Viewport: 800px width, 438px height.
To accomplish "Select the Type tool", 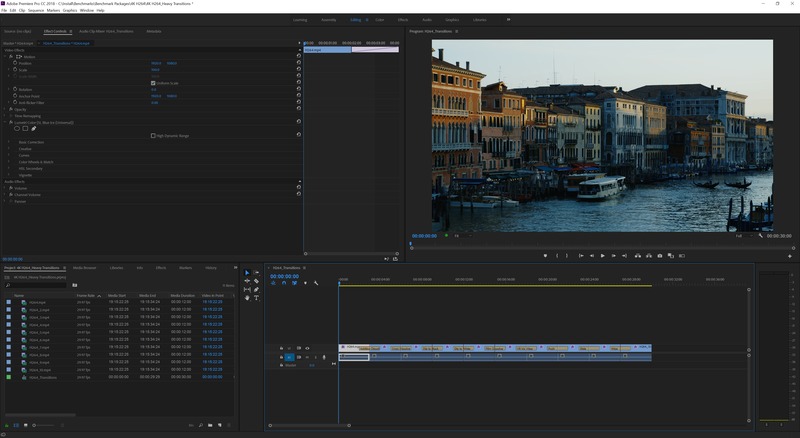I will (x=257, y=298).
